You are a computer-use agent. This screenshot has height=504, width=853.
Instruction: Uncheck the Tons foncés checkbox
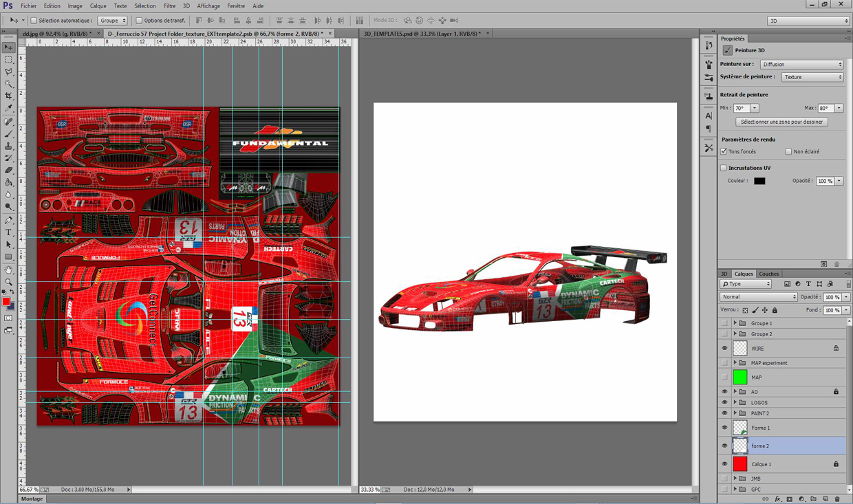point(724,151)
